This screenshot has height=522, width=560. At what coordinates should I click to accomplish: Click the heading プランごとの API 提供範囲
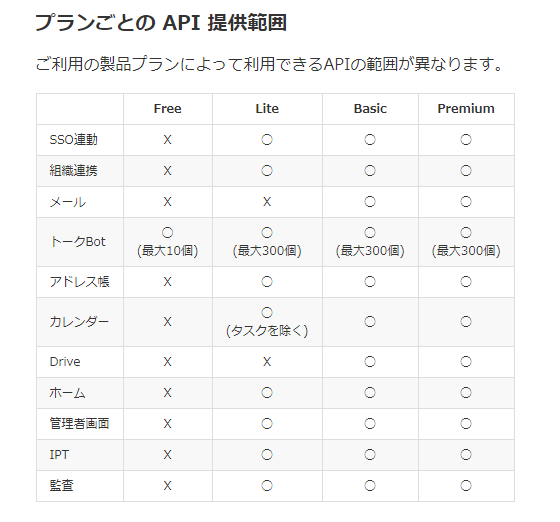(x=161, y=23)
